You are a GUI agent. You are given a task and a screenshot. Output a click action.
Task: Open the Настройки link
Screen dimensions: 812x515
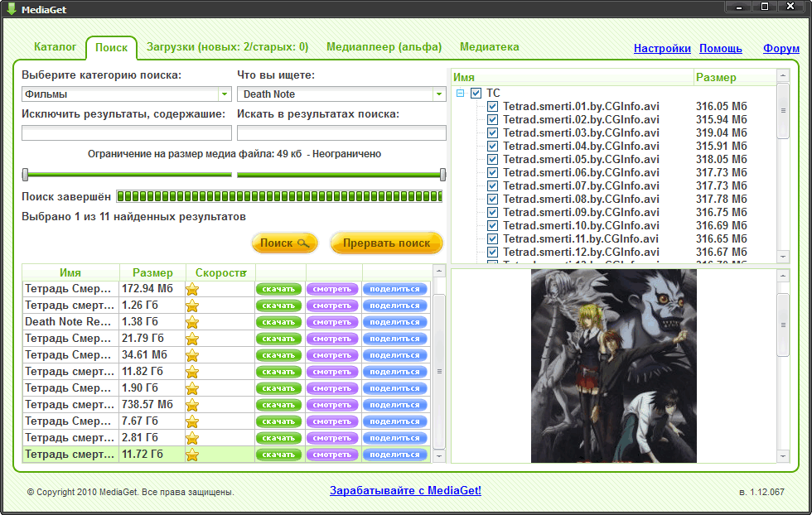coord(662,49)
